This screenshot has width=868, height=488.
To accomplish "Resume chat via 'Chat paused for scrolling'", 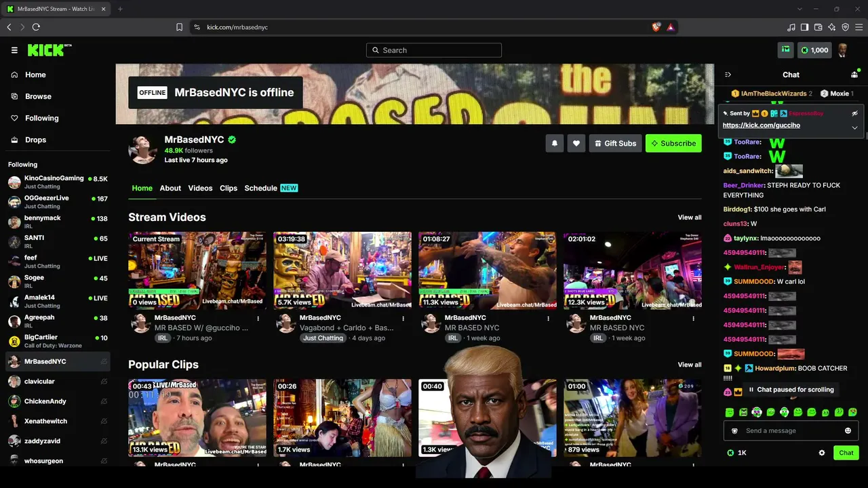I will coord(790,390).
